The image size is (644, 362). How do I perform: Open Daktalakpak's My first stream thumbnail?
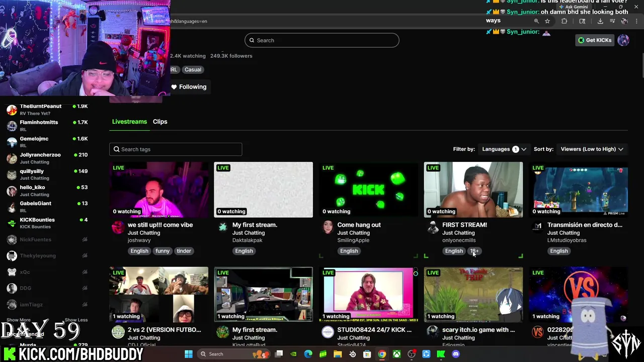pos(263,190)
